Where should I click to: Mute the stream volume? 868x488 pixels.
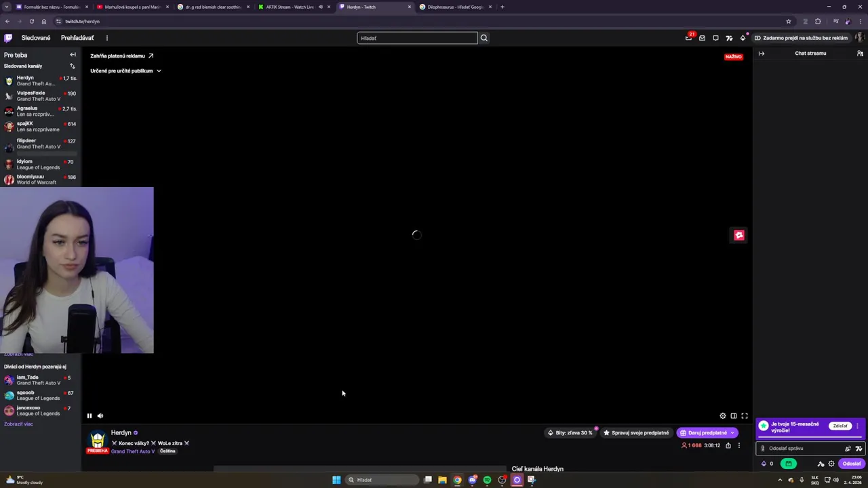[100, 416]
